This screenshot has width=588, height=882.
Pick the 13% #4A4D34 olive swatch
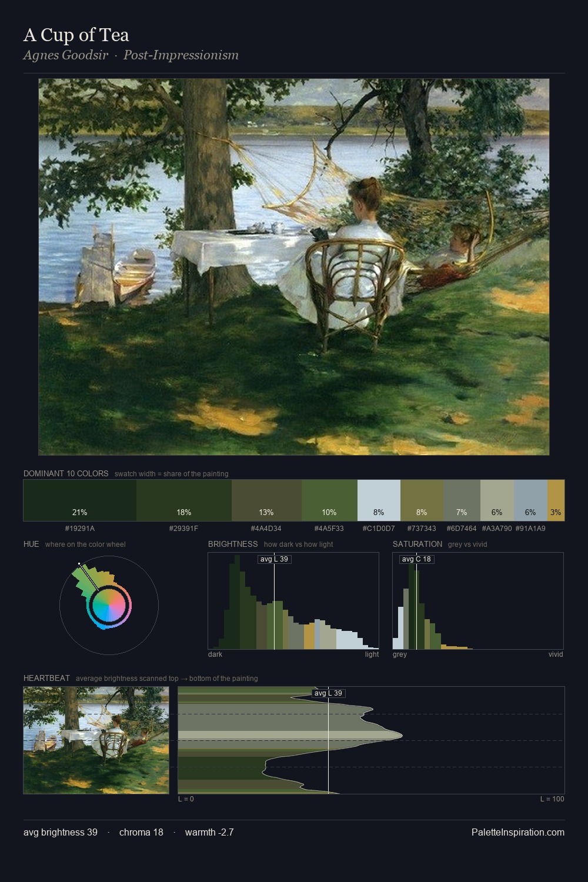tap(266, 500)
